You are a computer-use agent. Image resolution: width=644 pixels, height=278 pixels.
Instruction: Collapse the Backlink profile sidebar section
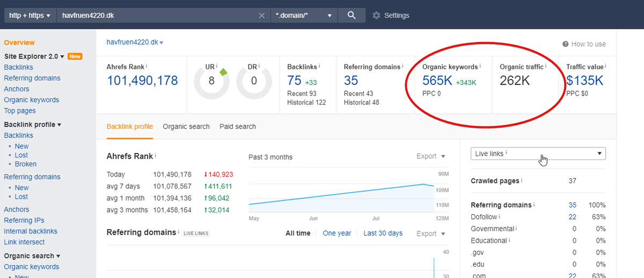coord(32,125)
